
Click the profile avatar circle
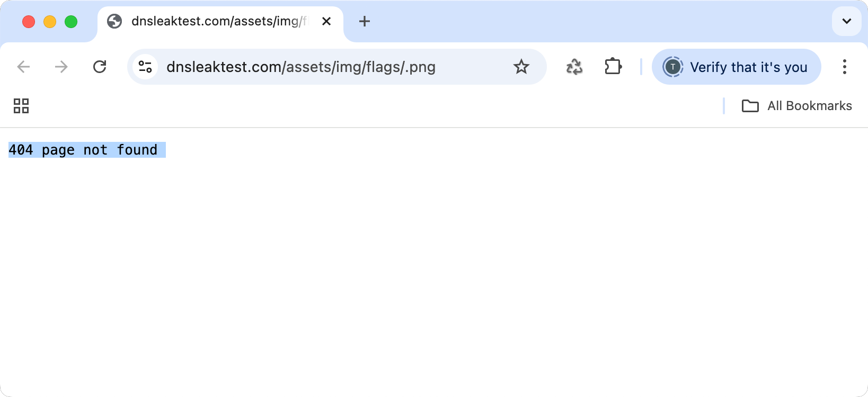[673, 67]
